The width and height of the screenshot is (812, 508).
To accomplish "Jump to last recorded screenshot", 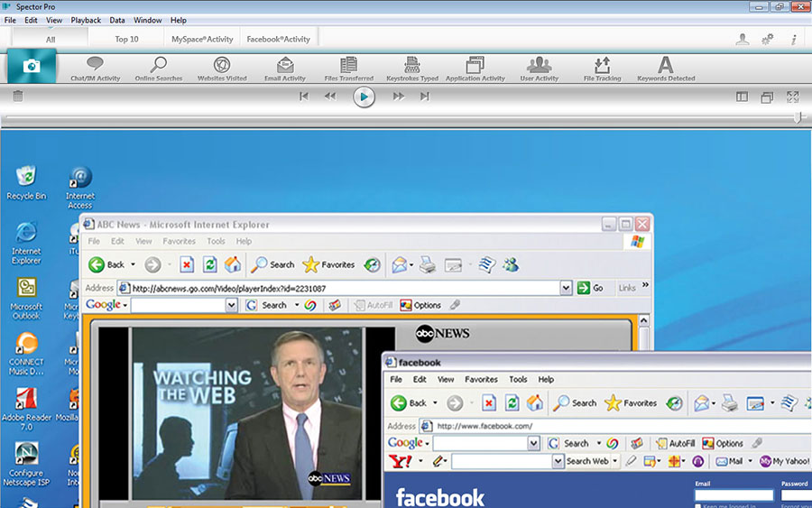I will [x=425, y=97].
